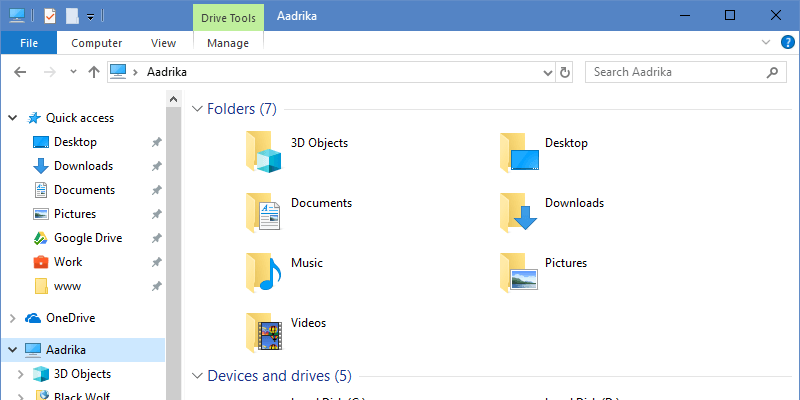Click the Properties icon in title bar
800x400 pixels.
point(50,15)
